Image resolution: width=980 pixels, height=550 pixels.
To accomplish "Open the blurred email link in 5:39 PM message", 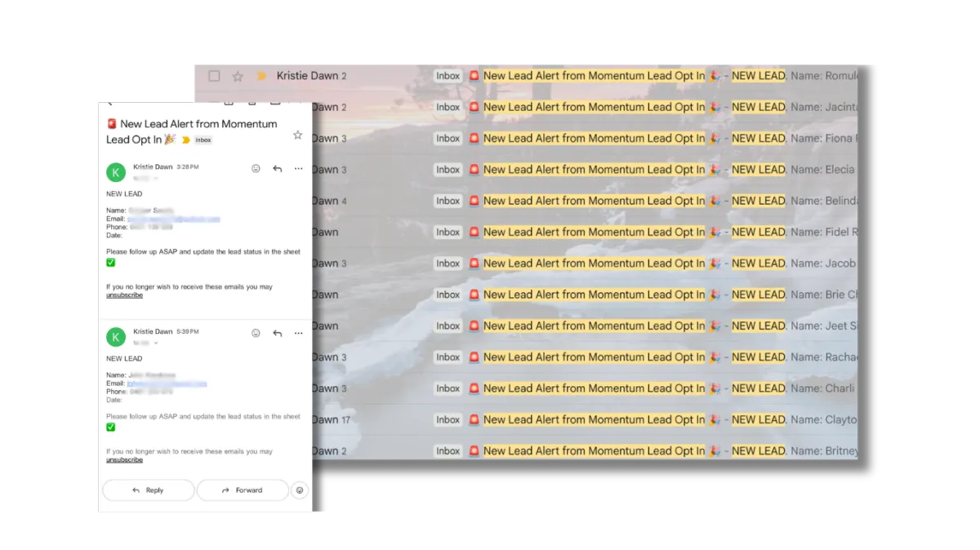I will pos(167,384).
